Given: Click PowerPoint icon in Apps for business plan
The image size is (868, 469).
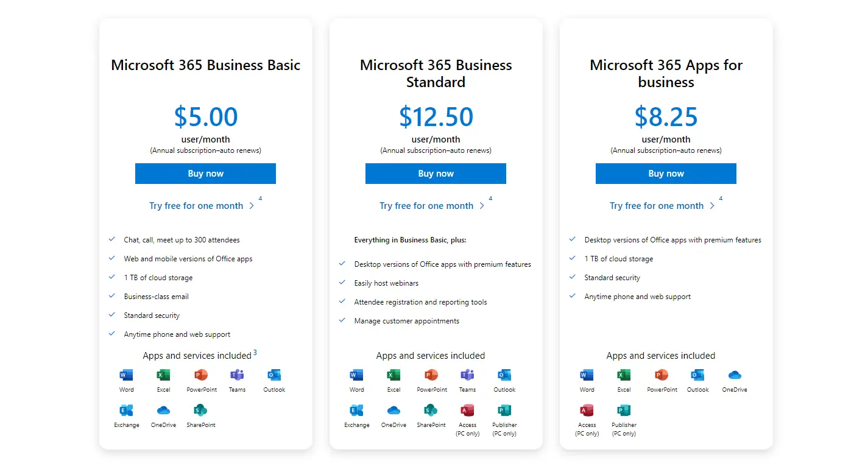Looking at the screenshot, I should pos(662,375).
